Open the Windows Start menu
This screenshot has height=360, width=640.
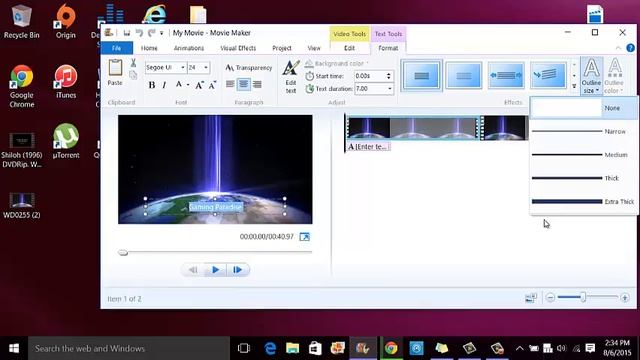pos(14,348)
